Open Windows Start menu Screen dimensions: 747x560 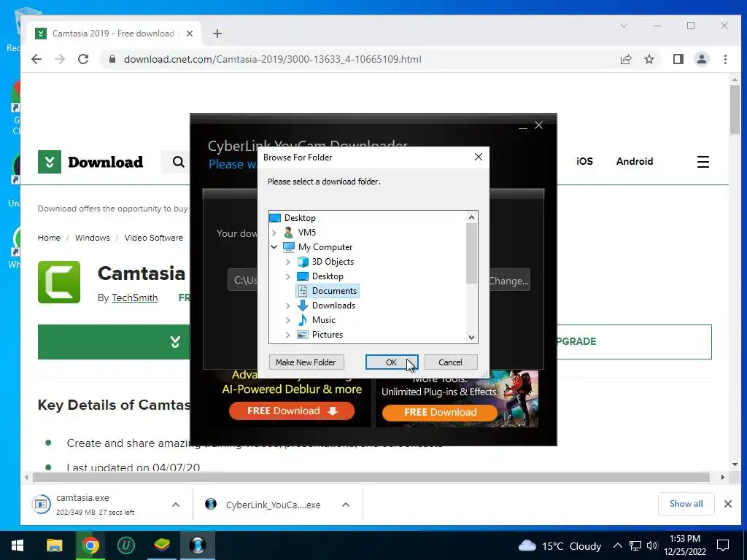[x=18, y=545]
